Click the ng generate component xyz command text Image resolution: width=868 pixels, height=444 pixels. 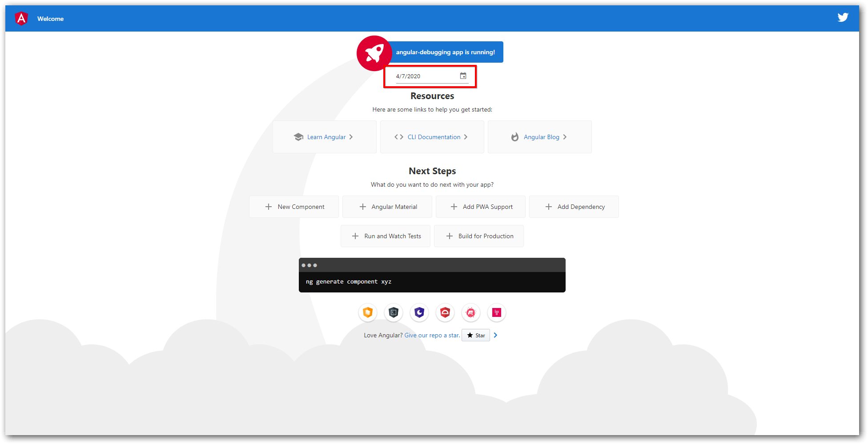coord(349,282)
